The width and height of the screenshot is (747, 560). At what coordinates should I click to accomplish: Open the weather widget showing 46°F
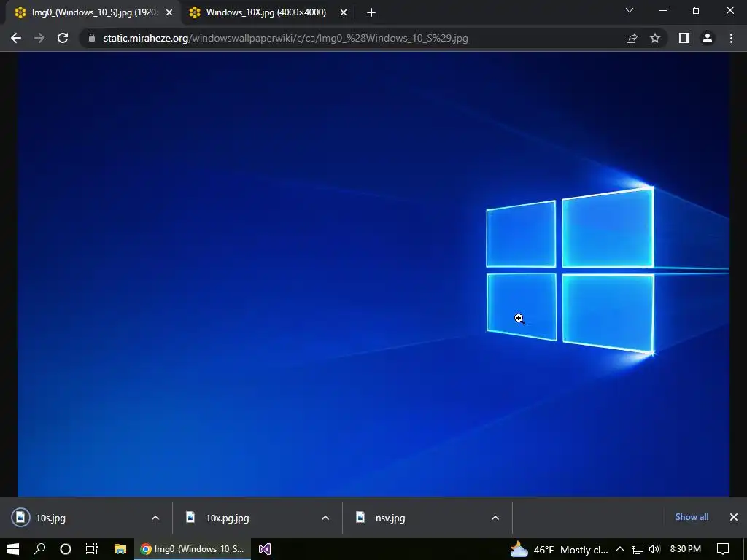(559, 550)
